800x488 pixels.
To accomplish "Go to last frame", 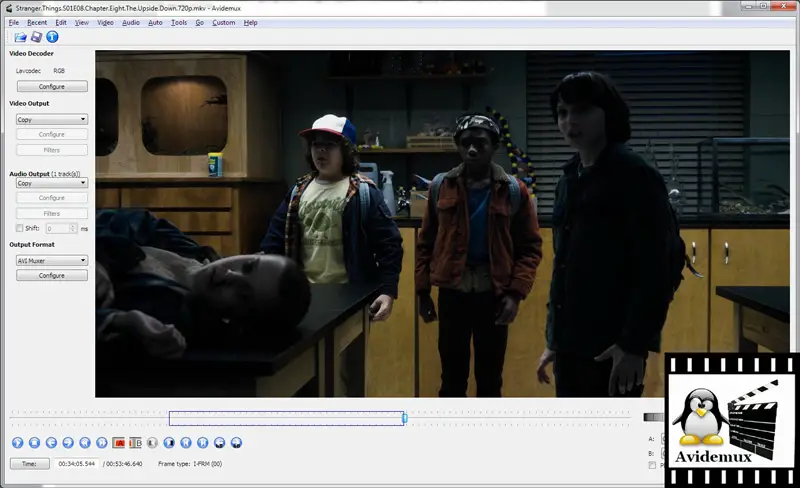I will [x=203, y=443].
